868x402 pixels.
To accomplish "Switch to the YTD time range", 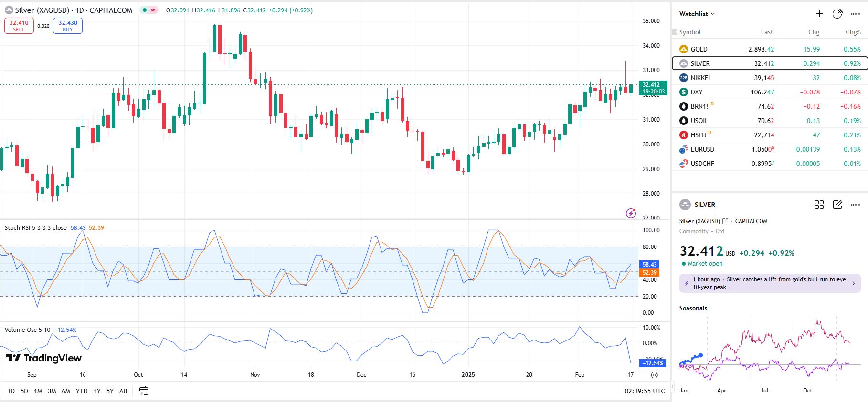I will (x=82, y=391).
